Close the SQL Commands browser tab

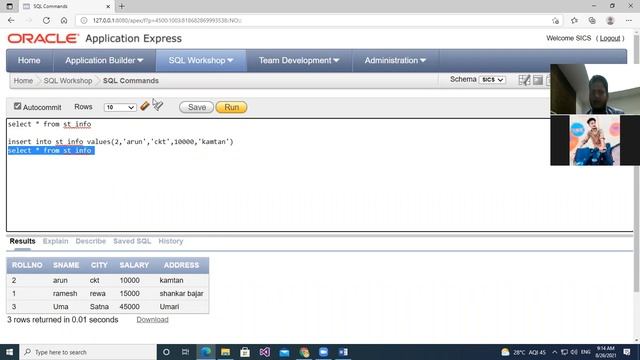(108, 6)
